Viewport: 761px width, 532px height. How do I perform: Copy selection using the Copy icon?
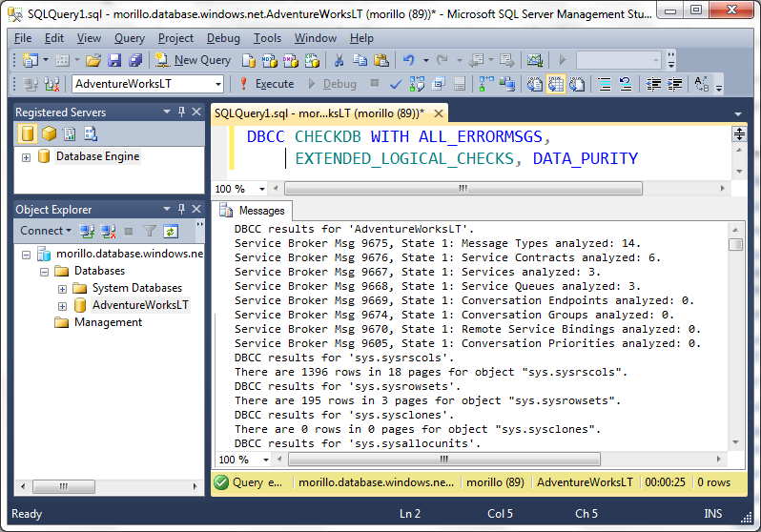pyautogui.click(x=360, y=60)
